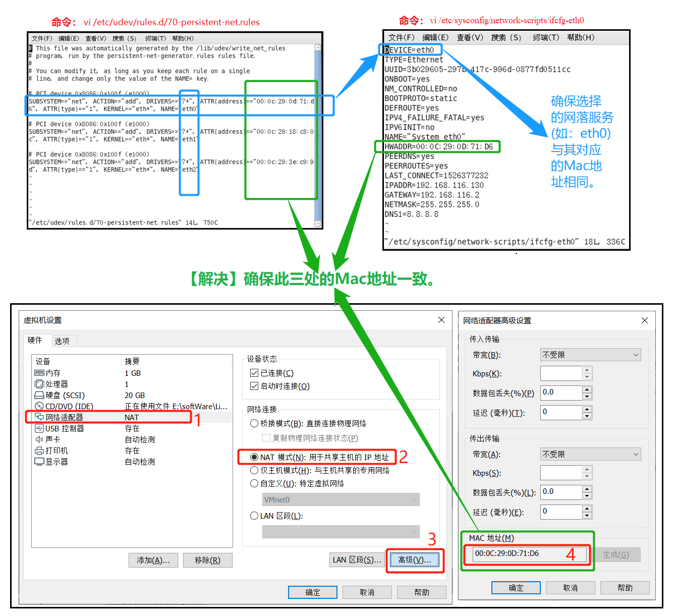
Task: Increase 数据包丢失(%) using the up stepper
Action: point(587,389)
